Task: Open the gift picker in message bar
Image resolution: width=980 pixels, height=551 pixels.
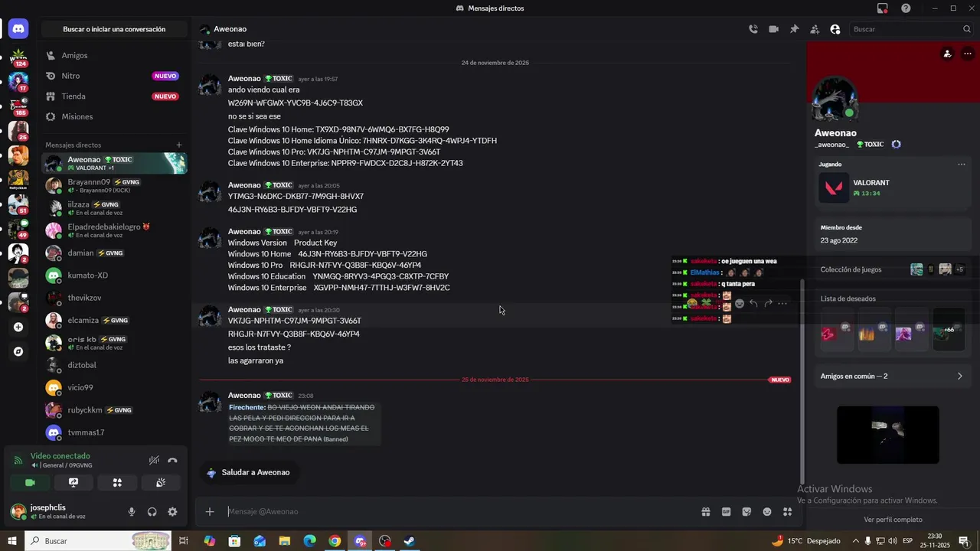Action: click(x=706, y=512)
